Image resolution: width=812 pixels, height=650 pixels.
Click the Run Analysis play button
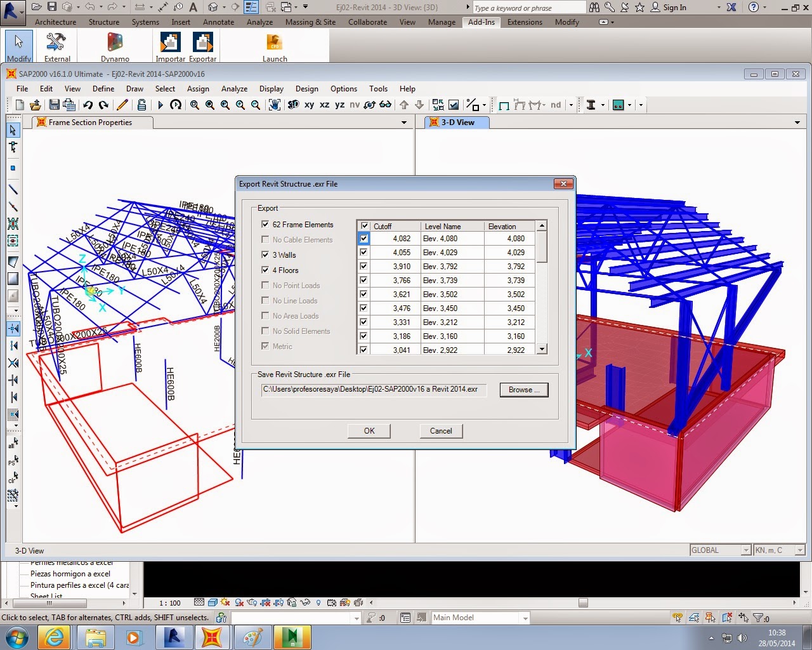click(160, 105)
